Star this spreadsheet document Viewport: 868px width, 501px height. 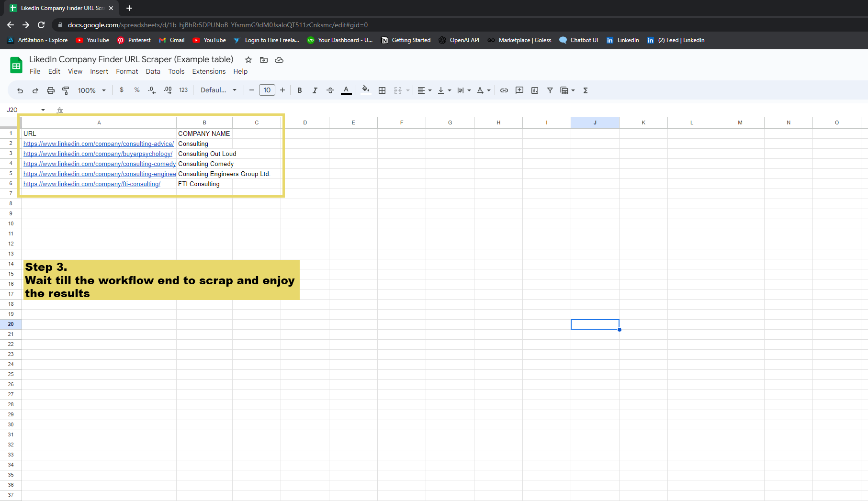coord(248,60)
